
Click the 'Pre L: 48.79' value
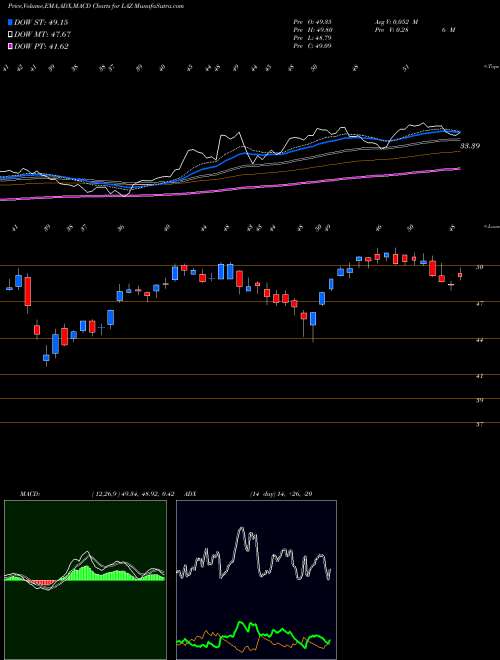coord(312,38)
